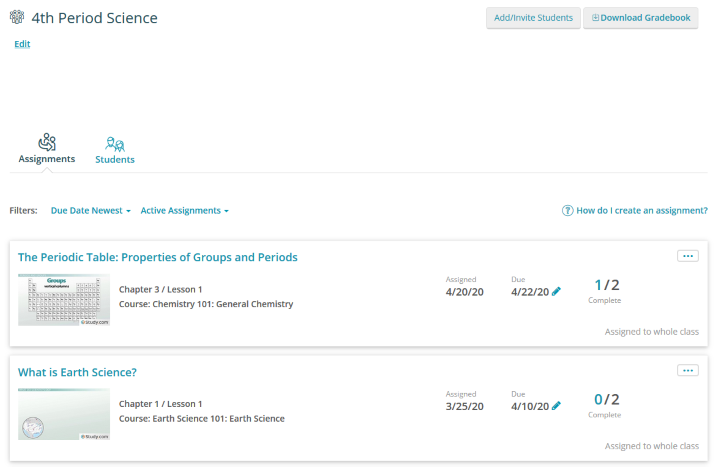Switch to the Students tab
The height and width of the screenshot is (467, 715).
pos(115,160)
